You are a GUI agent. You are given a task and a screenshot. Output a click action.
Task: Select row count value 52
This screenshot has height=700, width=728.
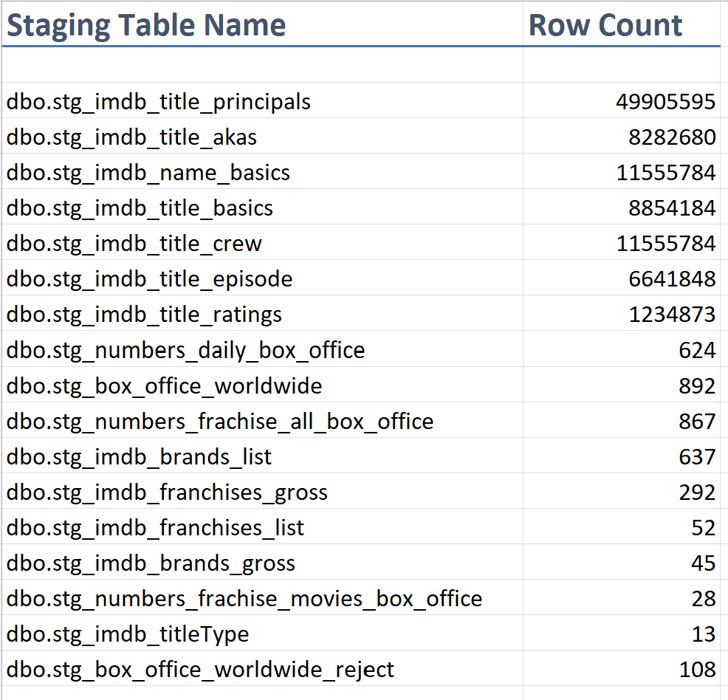[622, 526]
